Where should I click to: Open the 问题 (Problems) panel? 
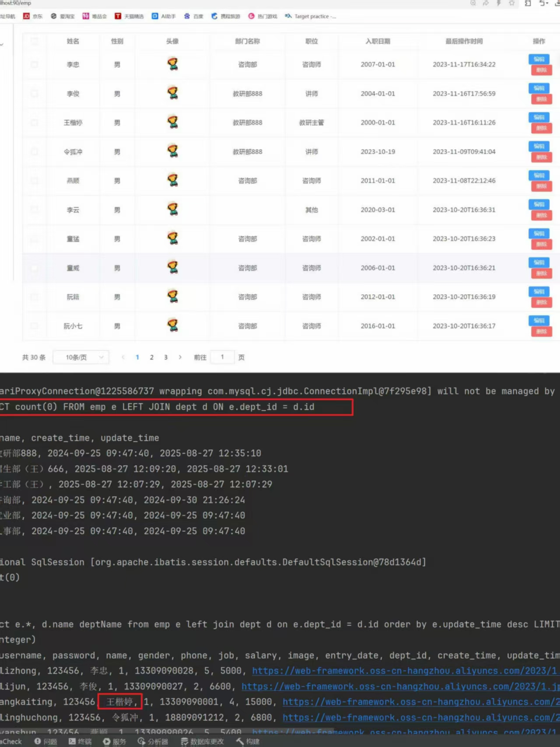point(46,741)
